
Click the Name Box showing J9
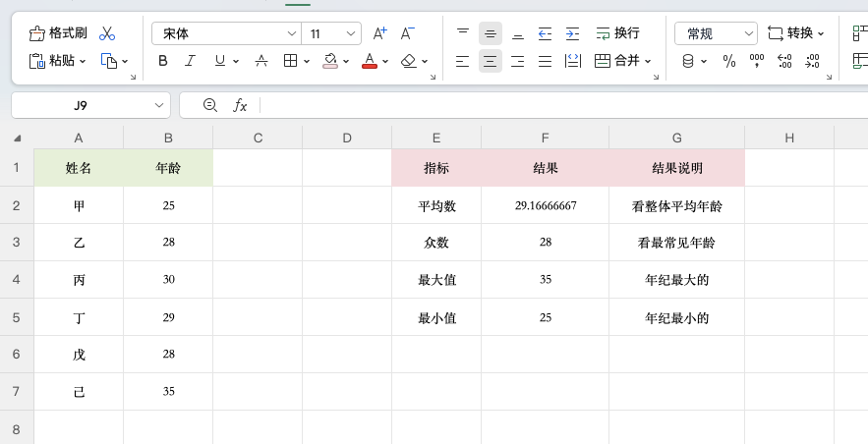[81, 105]
